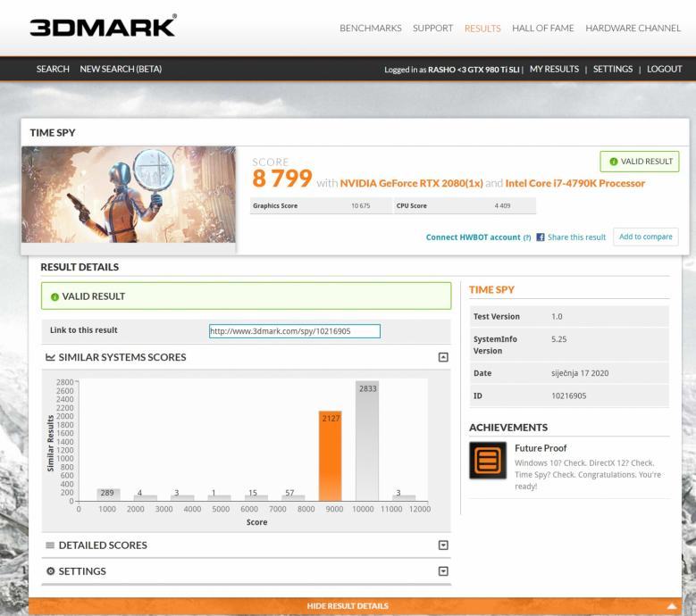The width and height of the screenshot is (696, 616).
Task: Click the Future Proof achievement icon
Action: tap(488, 461)
